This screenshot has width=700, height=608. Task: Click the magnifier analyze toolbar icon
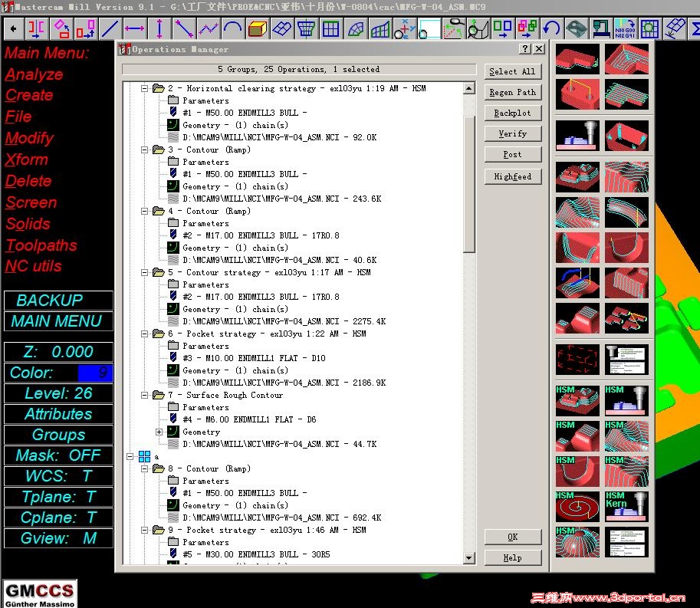[x=454, y=29]
